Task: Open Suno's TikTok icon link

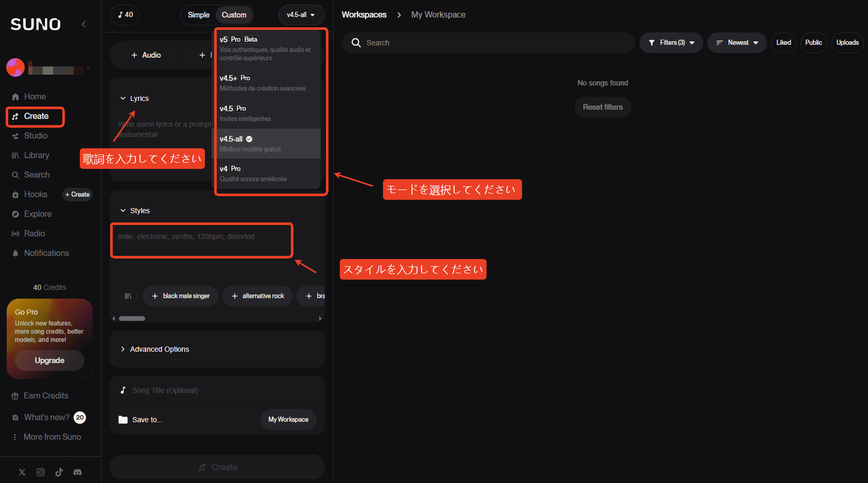Action: (x=59, y=472)
